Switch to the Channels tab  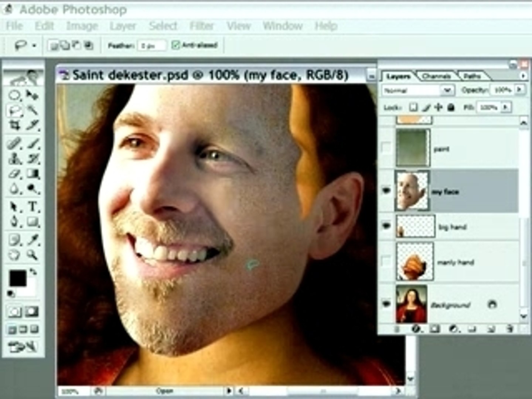coord(436,76)
